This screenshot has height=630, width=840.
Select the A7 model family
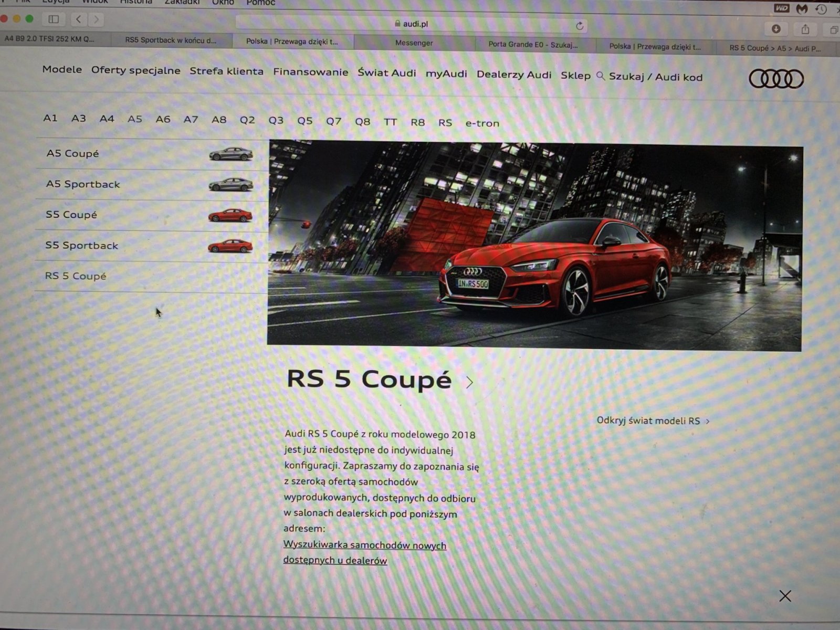point(191,120)
